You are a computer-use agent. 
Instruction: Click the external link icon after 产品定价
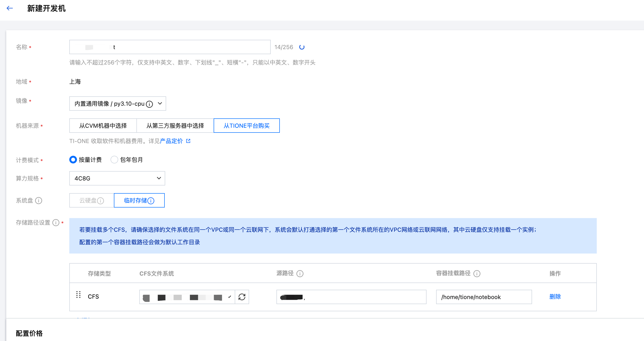pos(188,141)
